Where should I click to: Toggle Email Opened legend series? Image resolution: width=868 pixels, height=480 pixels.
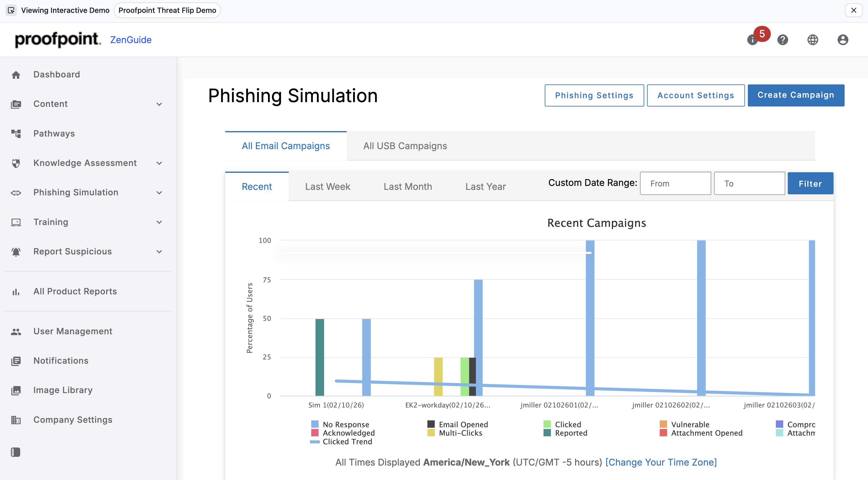(x=463, y=424)
